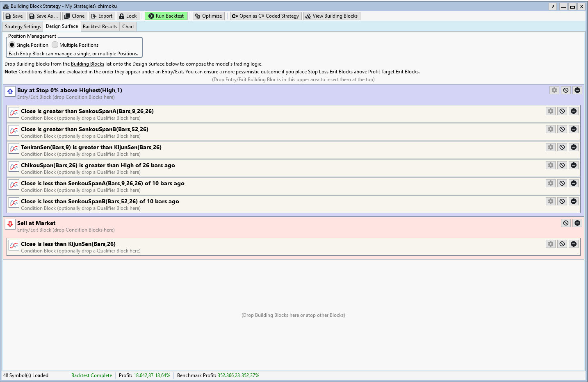This screenshot has width=588, height=382.
Task: Disable the Close greater than SenkouSpanA condition
Action: tap(562, 111)
